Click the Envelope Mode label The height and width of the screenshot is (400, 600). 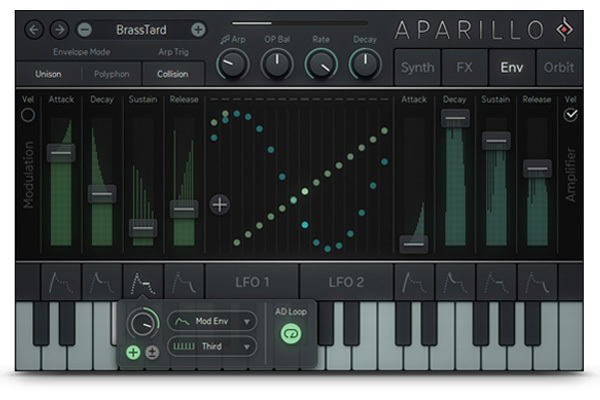[x=82, y=52]
